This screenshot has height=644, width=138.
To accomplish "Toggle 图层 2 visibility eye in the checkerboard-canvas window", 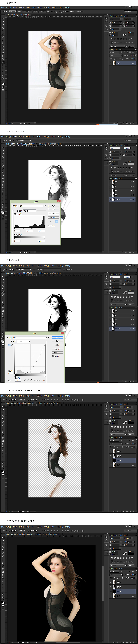I will (111, 456).
